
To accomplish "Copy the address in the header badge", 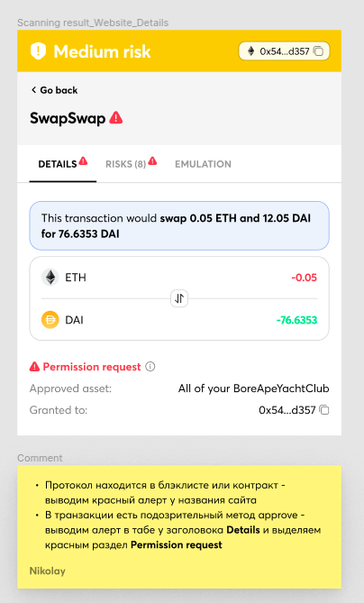I will click(x=319, y=51).
